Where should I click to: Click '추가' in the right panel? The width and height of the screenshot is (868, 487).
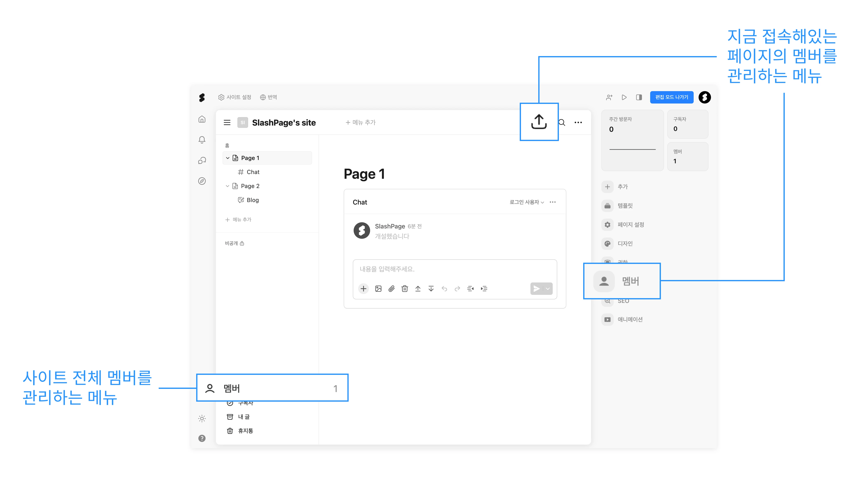click(615, 187)
